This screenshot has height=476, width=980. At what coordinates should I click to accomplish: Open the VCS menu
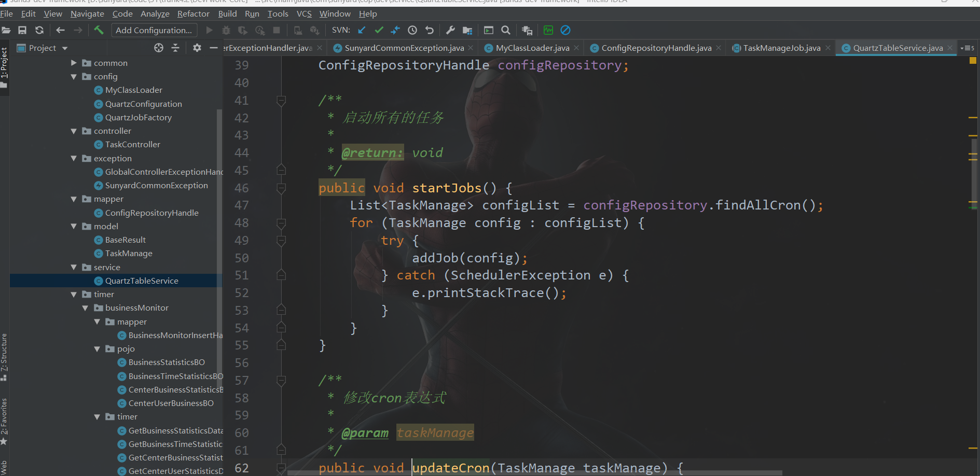pos(304,13)
